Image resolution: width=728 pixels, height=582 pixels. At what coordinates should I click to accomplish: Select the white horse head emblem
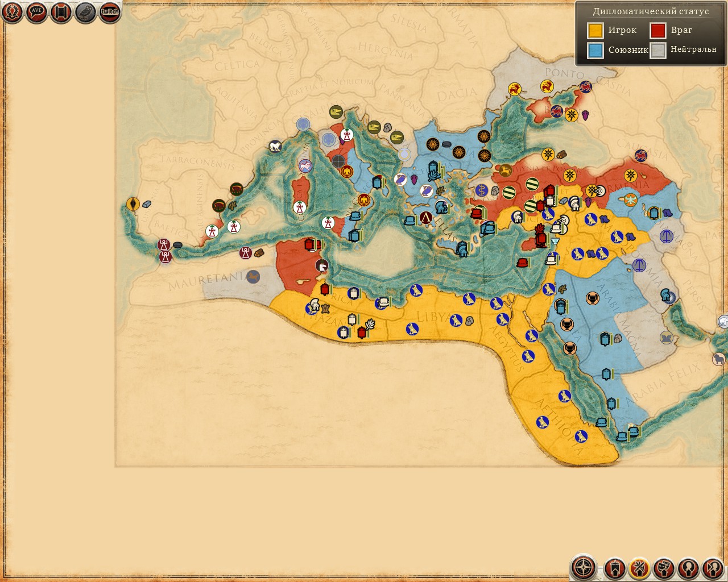322,265
